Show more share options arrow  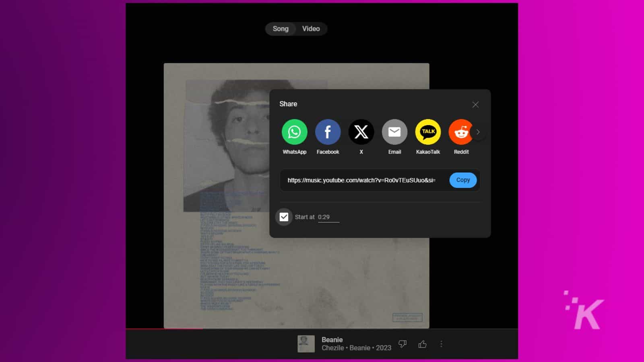(478, 132)
